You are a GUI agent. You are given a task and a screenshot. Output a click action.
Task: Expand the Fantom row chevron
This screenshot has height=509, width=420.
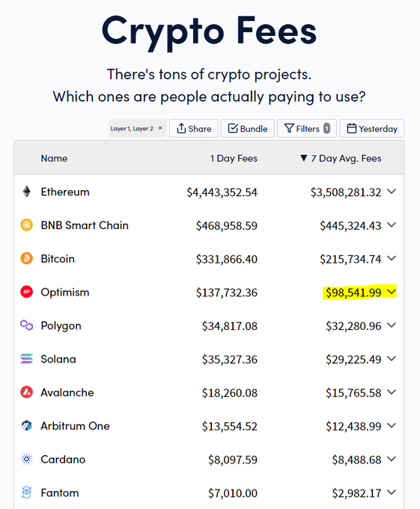click(x=392, y=493)
